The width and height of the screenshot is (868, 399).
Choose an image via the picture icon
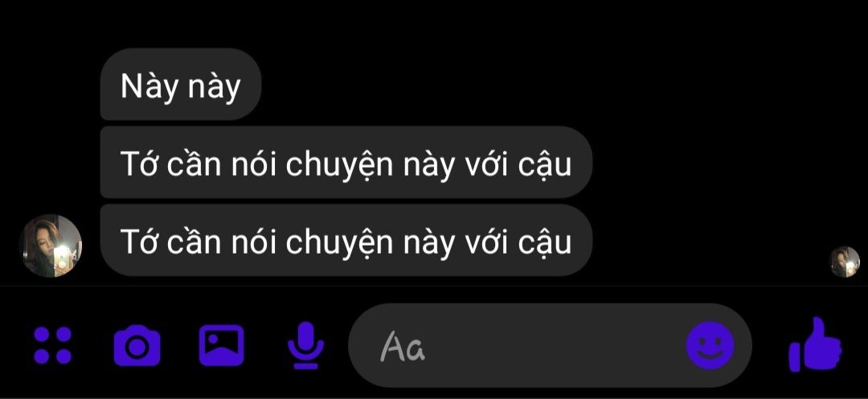tap(222, 345)
